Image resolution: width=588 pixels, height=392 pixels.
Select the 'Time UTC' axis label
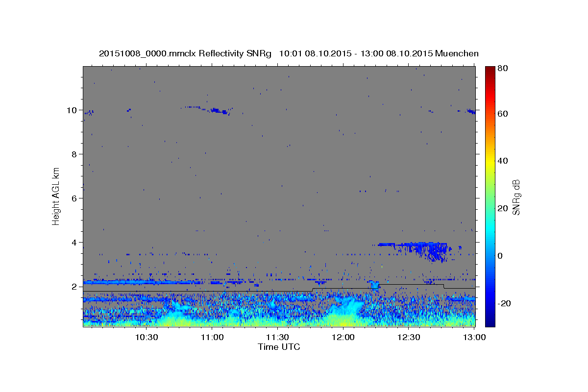point(279,347)
